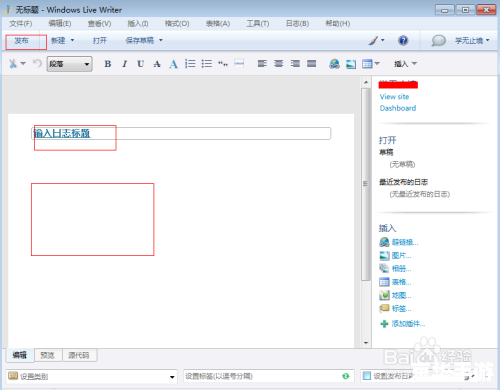Open the toolbar 插入 dropdown

pos(405,63)
